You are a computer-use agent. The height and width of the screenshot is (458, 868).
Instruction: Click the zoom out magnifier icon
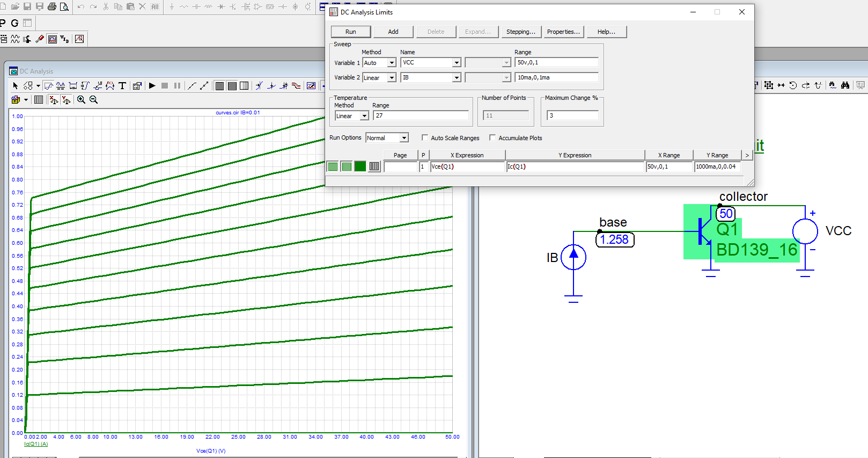[x=93, y=100]
